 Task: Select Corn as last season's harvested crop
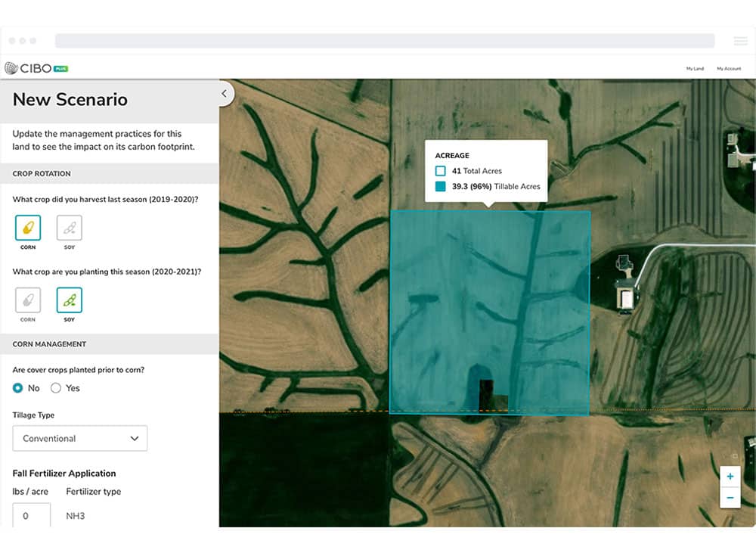click(28, 228)
